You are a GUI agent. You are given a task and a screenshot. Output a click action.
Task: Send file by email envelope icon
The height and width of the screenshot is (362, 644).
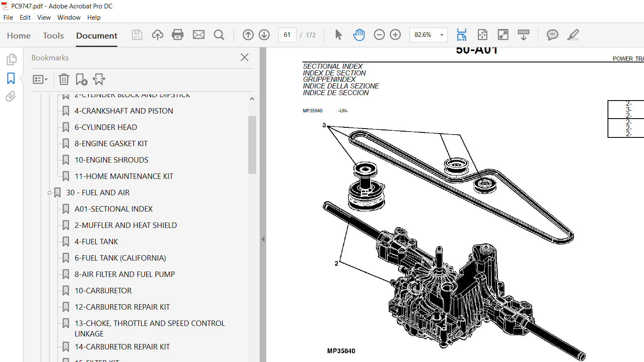click(199, 35)
